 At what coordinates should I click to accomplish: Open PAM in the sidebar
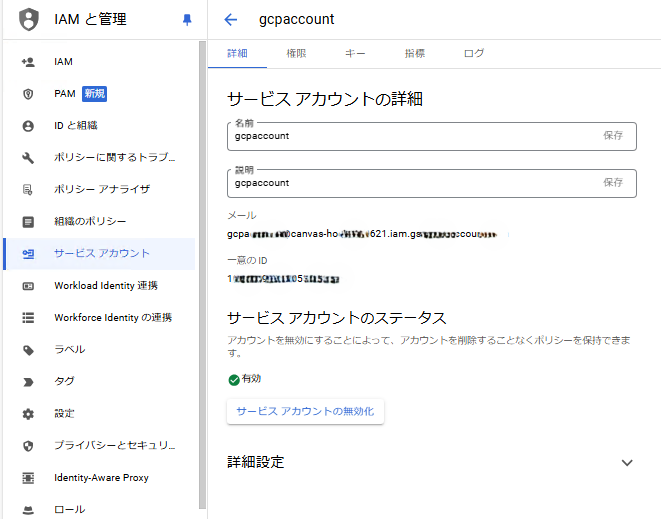click(99, 94)
